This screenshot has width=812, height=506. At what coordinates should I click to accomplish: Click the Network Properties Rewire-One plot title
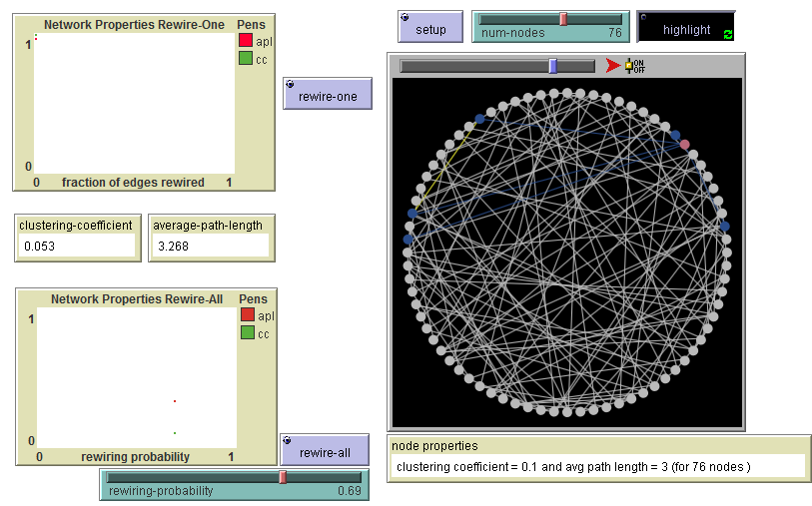(134, 24)
